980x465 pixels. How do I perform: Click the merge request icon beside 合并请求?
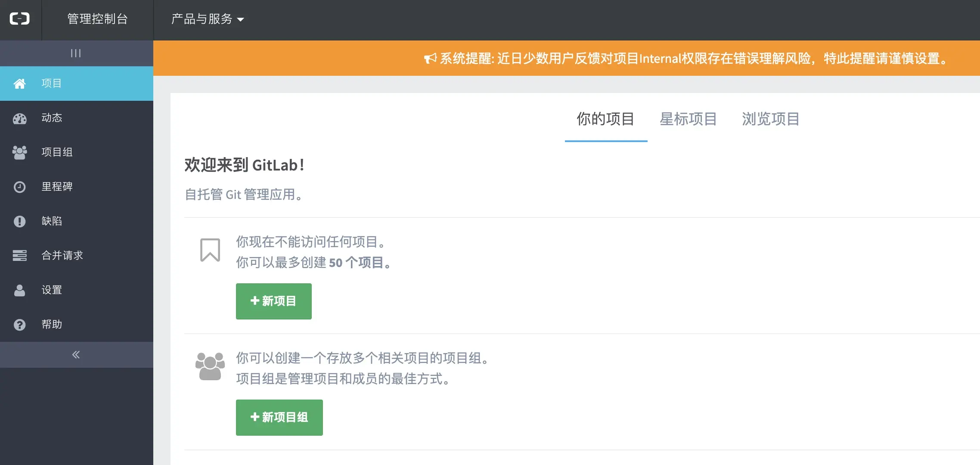click(x=19, y=256)
